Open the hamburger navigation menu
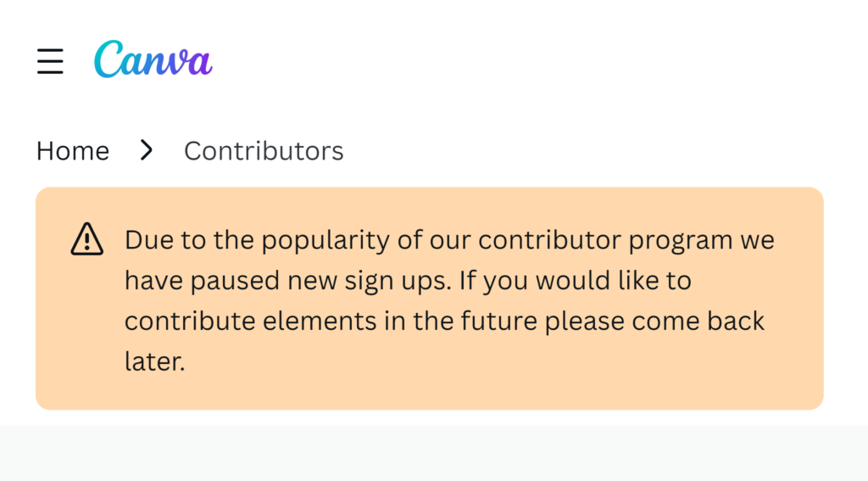Image resolution: width=868 pixels, height=481 pixels. click(x=50, y=61)
